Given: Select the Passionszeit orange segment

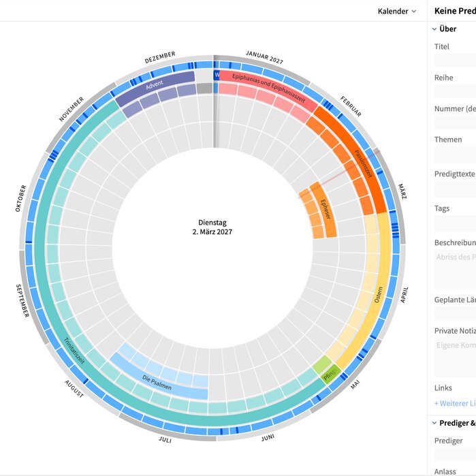Looking at the screenshot, I should tap(363, 164).
